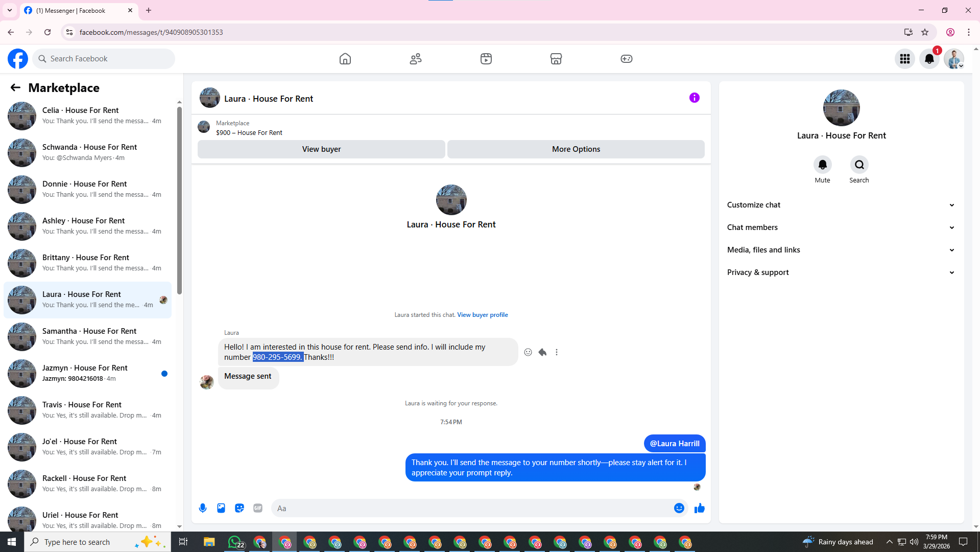Click View buyer button
This screenshot has height=552, width=980.
[x=321, y=149]
